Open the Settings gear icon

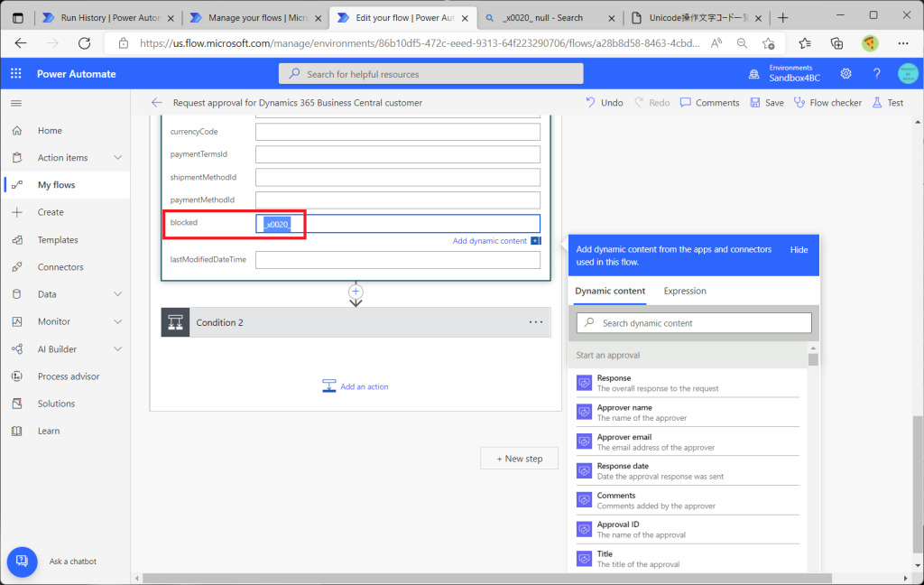pyautogui.click(x=845, y=74)
